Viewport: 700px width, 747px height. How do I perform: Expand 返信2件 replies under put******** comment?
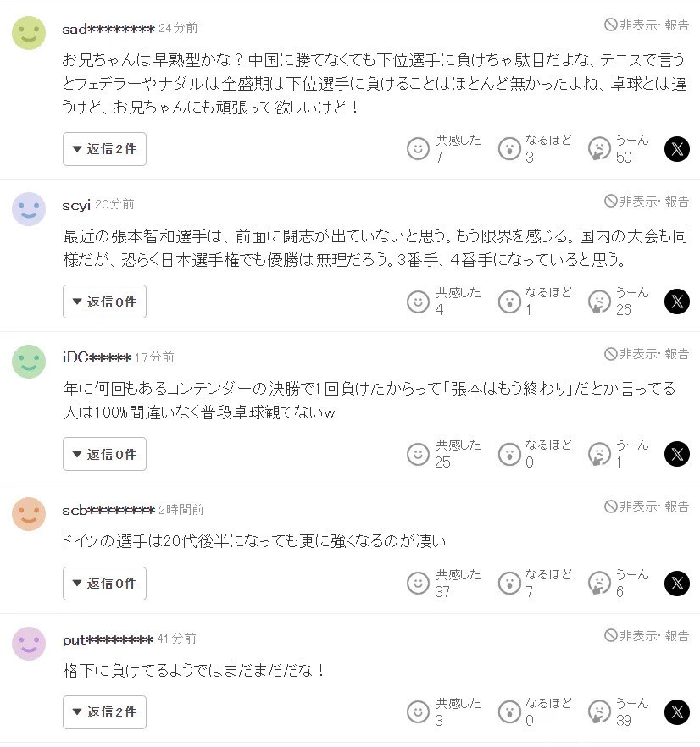[104, 712]
